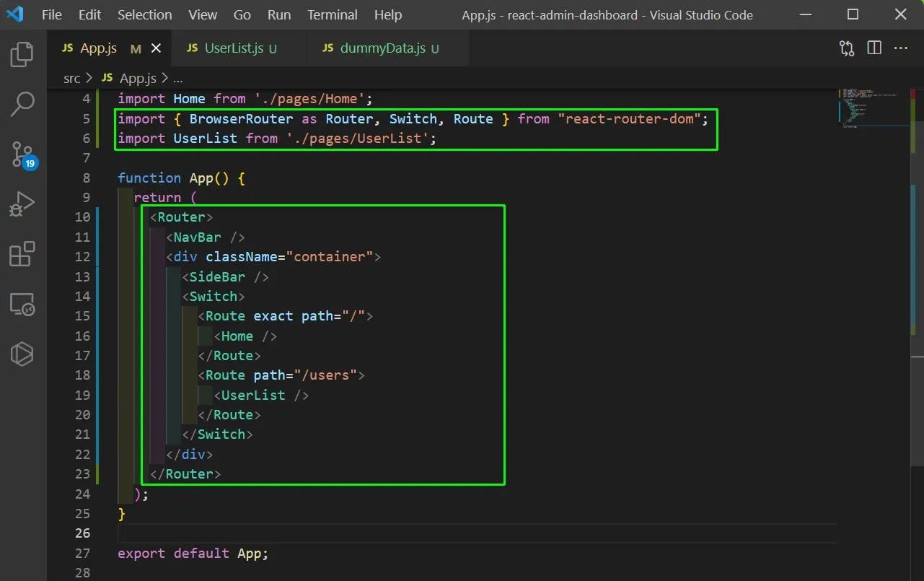Click './pages/UserList' import path on line 6
This screenshot has height=581, width=924.
tap(358, 139)
